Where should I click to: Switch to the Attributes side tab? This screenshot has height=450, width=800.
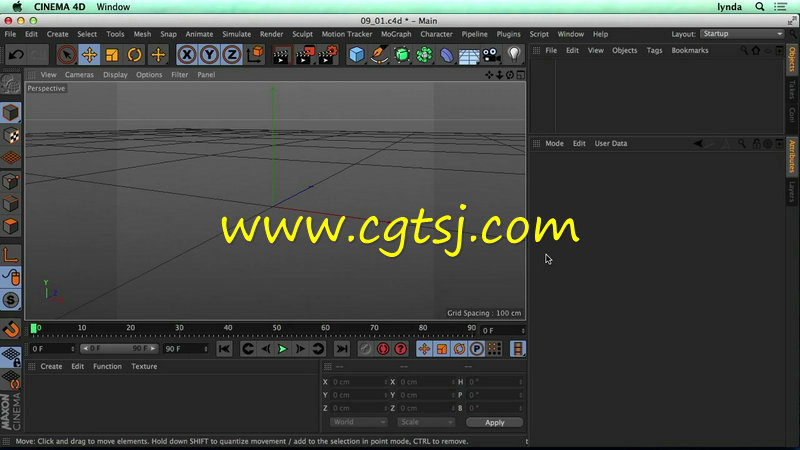[x=792, y=156]
